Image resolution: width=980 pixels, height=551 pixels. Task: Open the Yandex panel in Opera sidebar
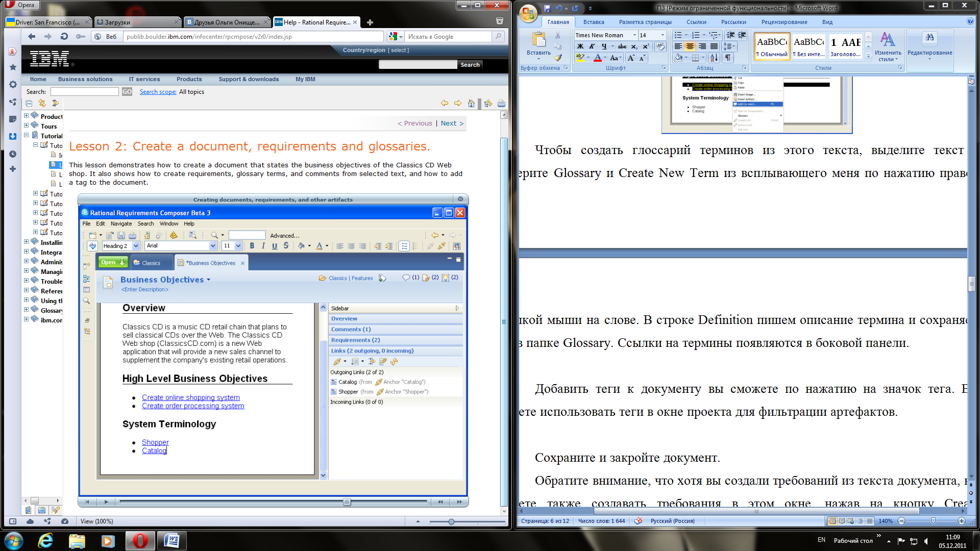pos(13,52)
